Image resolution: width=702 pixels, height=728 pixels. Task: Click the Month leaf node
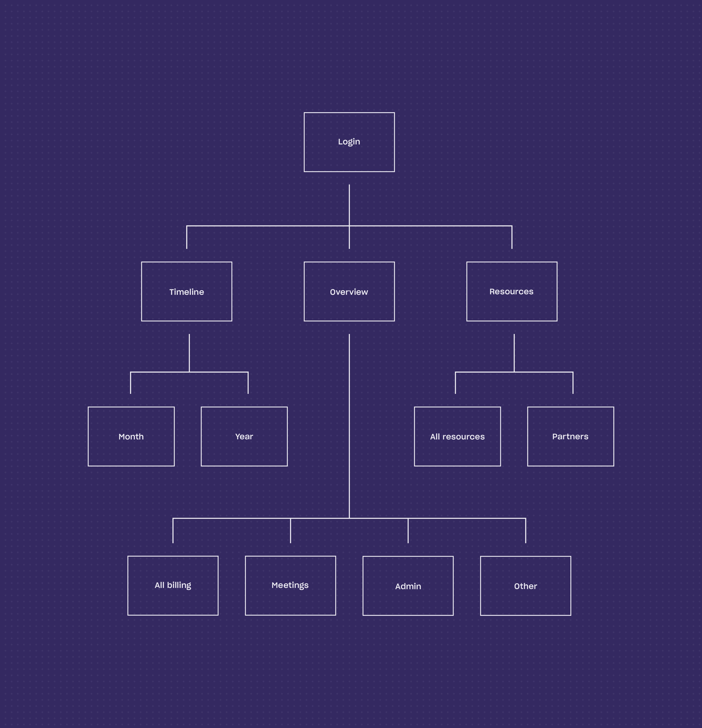point(131,436)
